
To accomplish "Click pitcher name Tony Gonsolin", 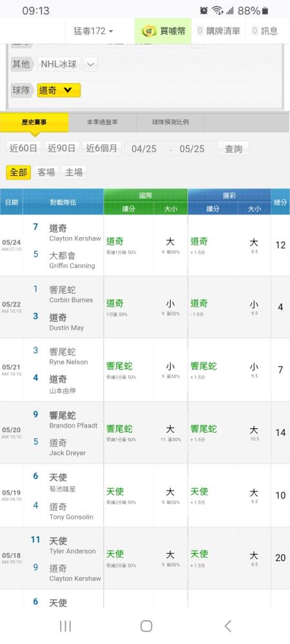I will point(71,517).
